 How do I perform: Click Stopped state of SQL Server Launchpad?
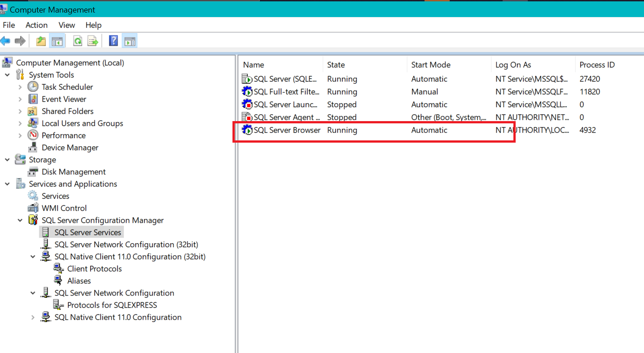tap(342, 105)
